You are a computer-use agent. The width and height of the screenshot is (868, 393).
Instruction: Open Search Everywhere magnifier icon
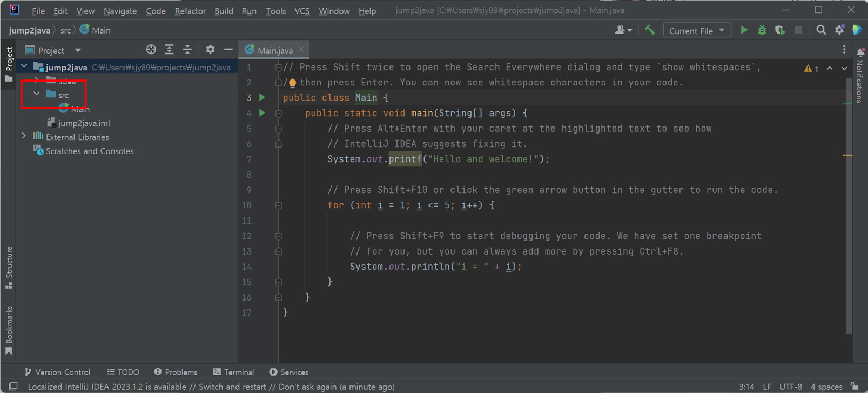point(821,30)
